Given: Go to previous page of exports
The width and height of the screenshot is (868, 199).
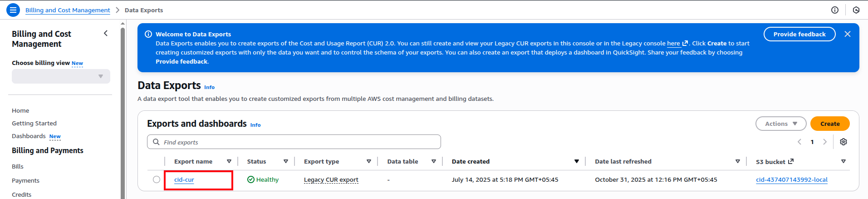Looking at the screenshot, I should pos(799,142).
